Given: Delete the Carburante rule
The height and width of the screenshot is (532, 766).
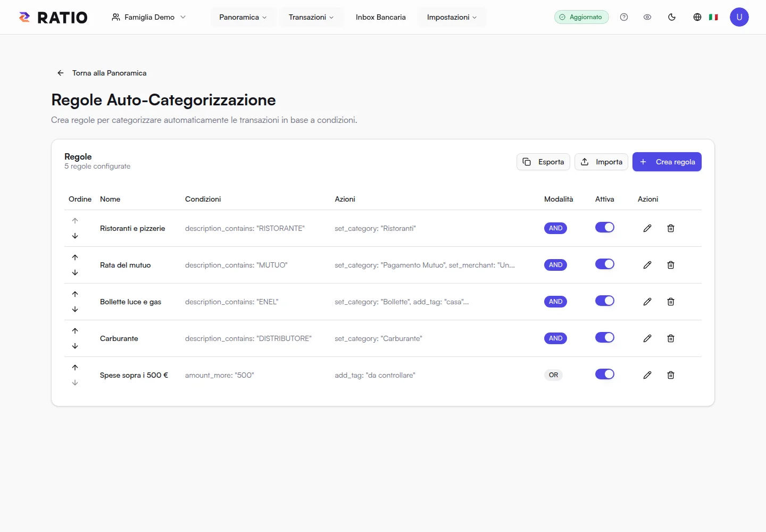Looking at the screenshot, I should pyautogui.click(x=671, y=338).
